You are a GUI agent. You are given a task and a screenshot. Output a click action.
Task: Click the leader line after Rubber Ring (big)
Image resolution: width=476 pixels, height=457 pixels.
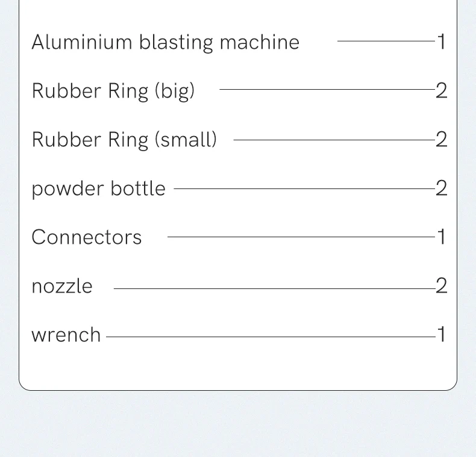[327, 90]
